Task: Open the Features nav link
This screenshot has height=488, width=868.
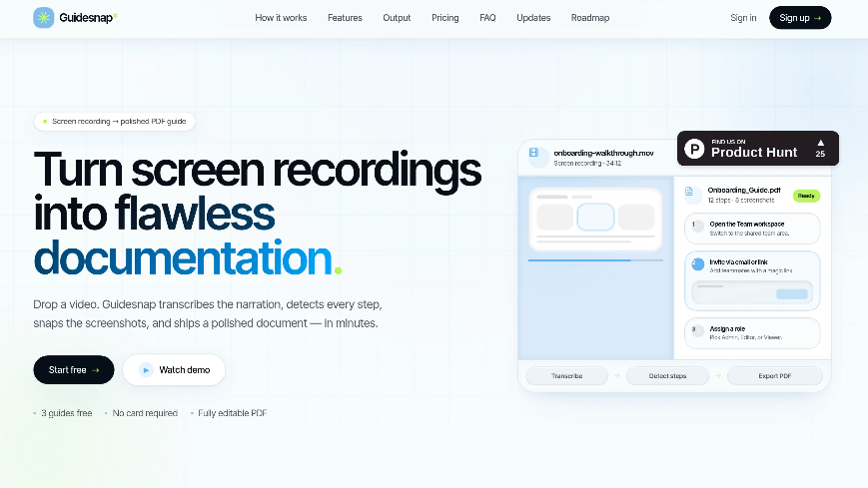Action: coord(345,18)
